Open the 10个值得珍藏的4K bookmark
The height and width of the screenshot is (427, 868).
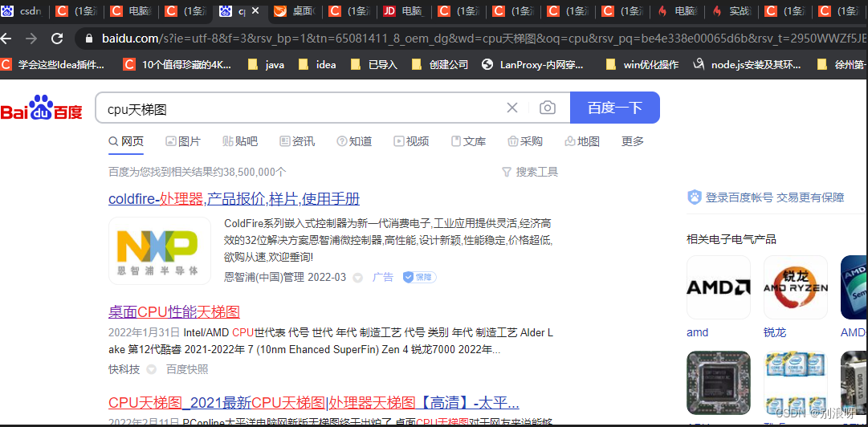coord(177,65)
